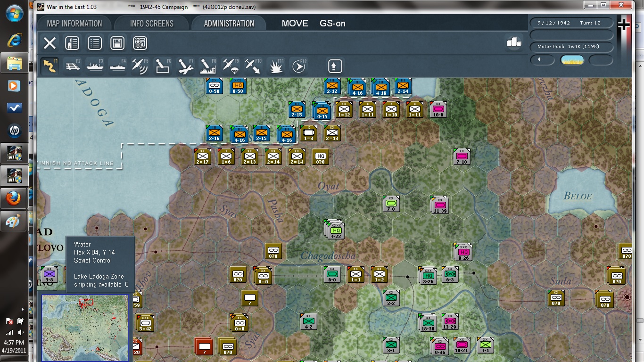Select the HQ stack labeled 4-22
The width and height of the screenshot is (644, 362).
click(x=335, y=230)
